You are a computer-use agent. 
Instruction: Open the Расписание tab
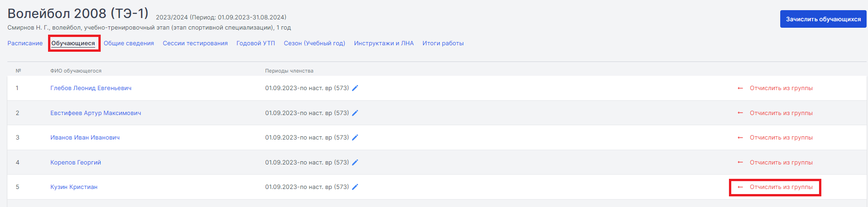pos(25,43)
